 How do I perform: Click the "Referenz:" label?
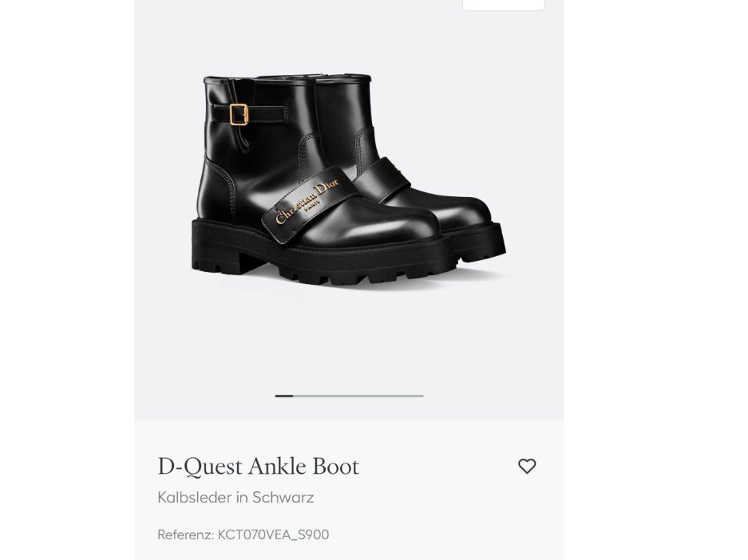click(185, 534)
